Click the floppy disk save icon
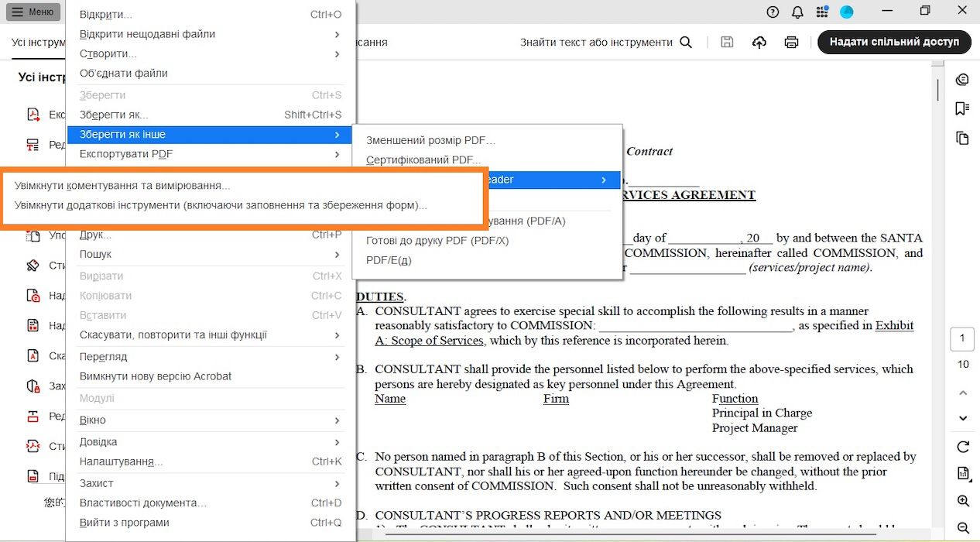Image resolution: width=980 pixels, height=542 pixels. tap(727, 42)
